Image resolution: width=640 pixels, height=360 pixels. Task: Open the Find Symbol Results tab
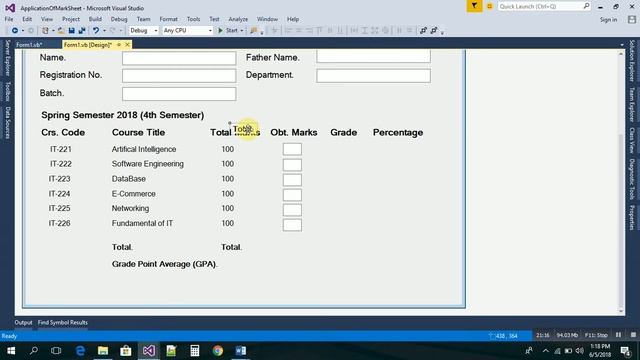[62, 322]
